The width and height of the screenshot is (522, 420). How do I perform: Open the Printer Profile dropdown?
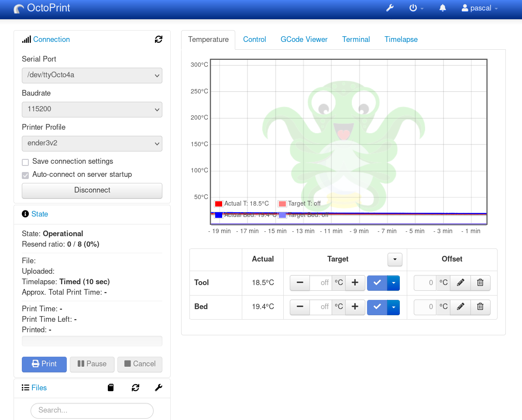coord(92,144)
